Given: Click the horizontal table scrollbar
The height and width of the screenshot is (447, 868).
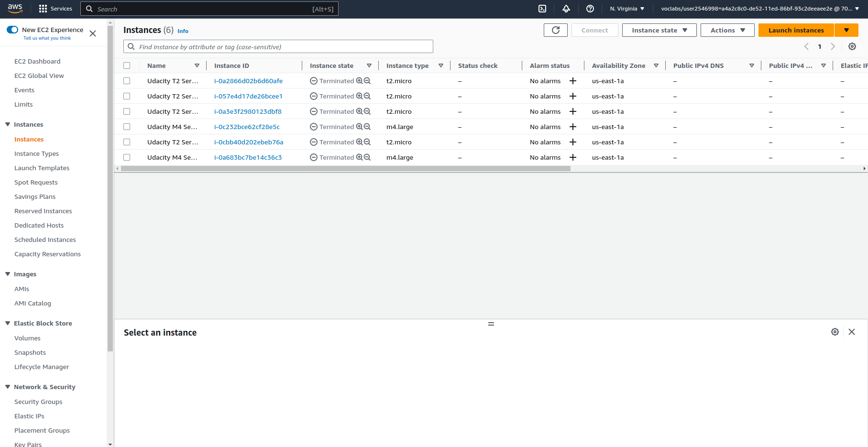Looking at the screenshot, I should click(346, 168).
